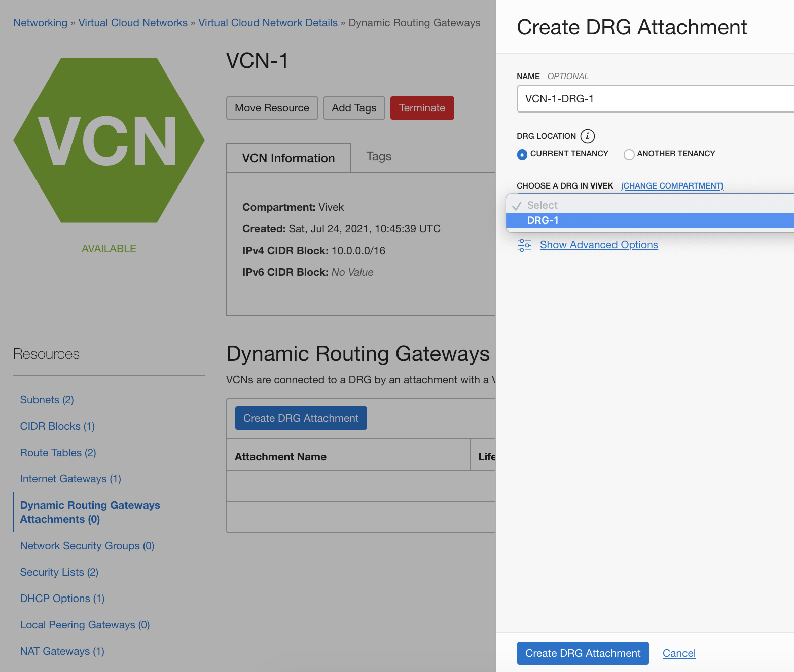Click the Move Resource button

tap(272, 108)
